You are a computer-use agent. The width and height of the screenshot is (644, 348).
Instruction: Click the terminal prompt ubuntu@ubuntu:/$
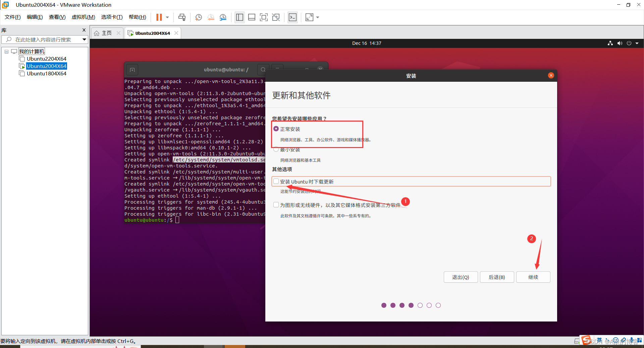(x=148, y=220)
